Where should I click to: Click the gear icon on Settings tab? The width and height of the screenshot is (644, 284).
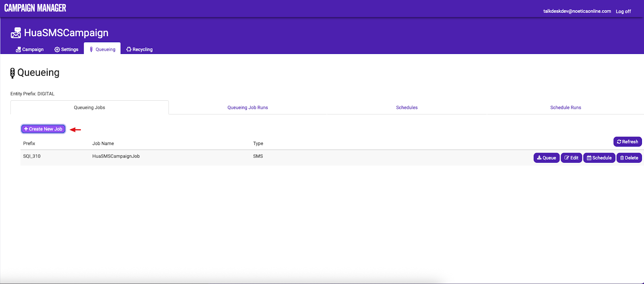[57, 50]
